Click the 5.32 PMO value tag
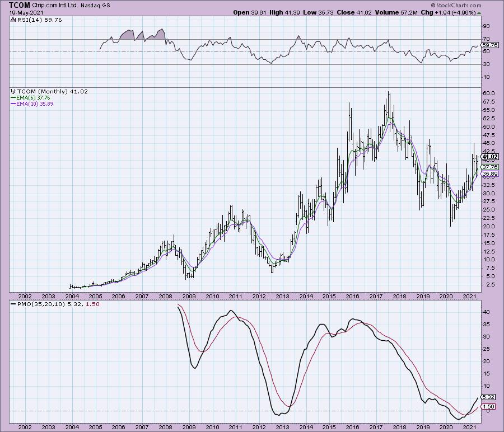The height and width of the screenshot is (432, 504). [488, 397]
